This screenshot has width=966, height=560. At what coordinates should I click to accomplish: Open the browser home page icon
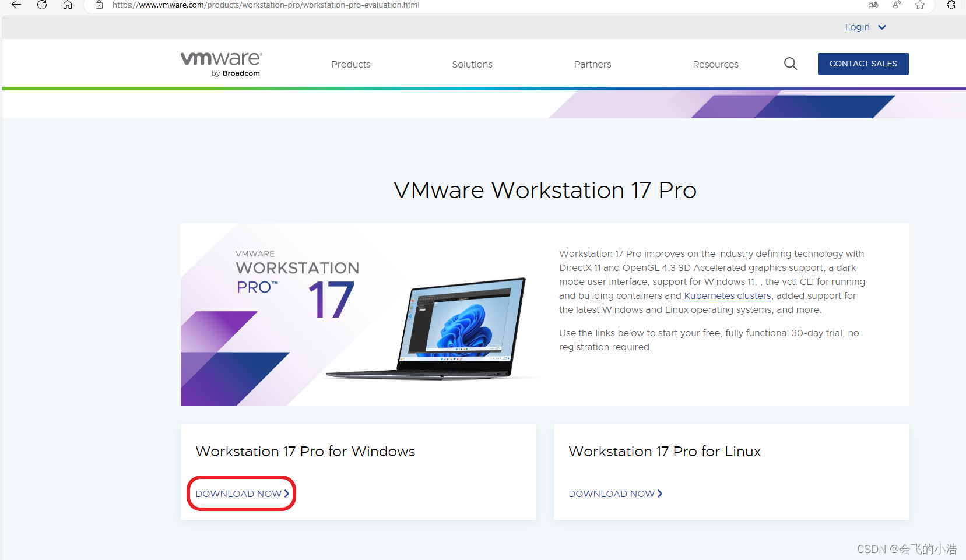coord(68,5)
